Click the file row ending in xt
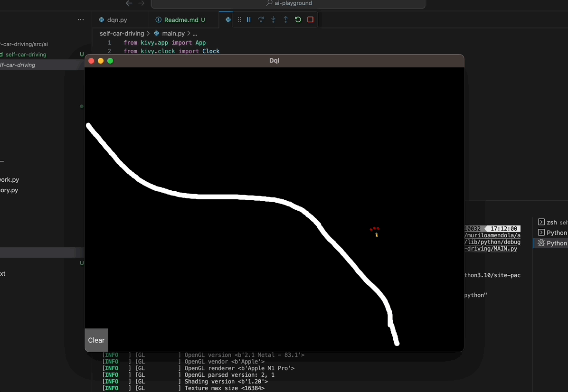Image resolution: width=568 pixels, height=392 pixels. tap(42, 274)
